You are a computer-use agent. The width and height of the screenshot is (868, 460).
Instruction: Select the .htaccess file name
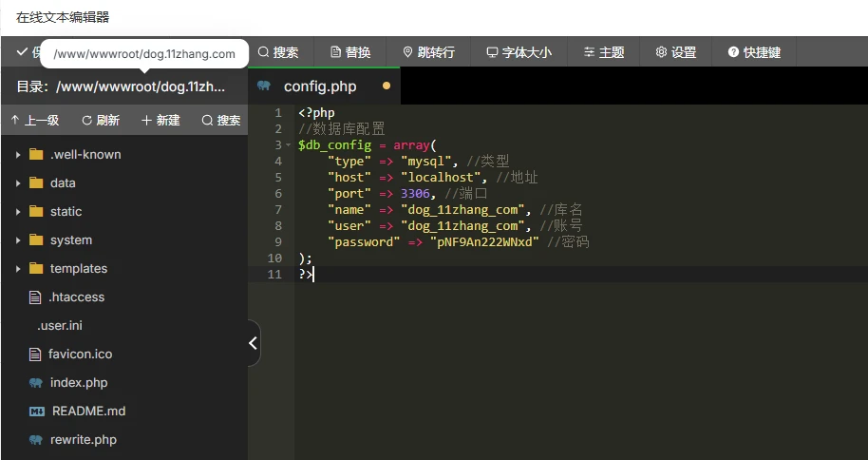click(76, 297)
